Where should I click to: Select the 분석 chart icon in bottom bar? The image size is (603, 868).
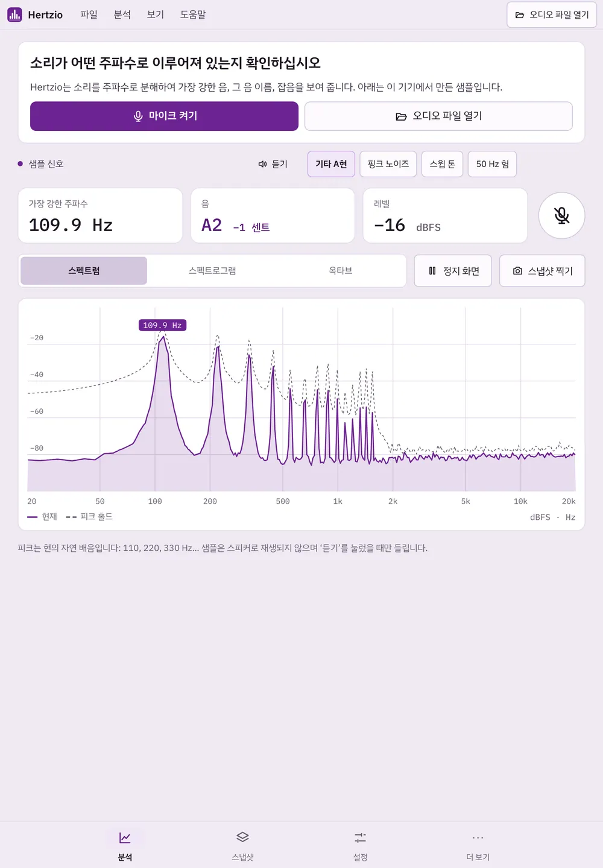coord(125,837)
